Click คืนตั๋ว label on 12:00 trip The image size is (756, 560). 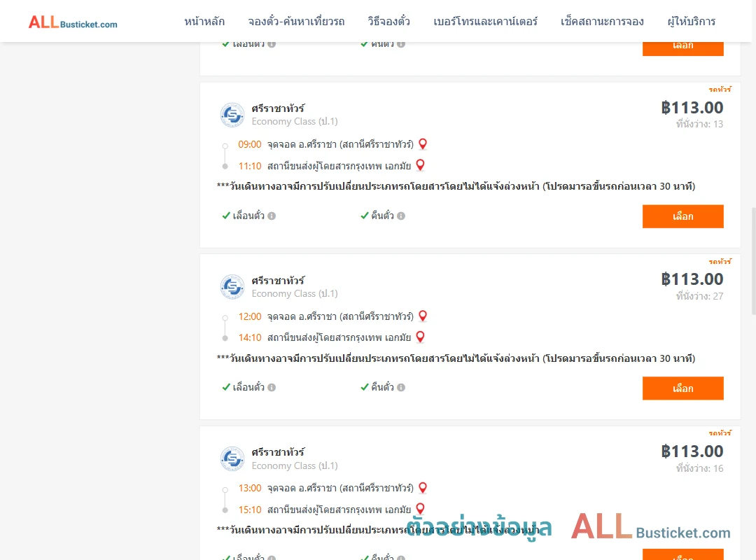(x=382, y=387)
